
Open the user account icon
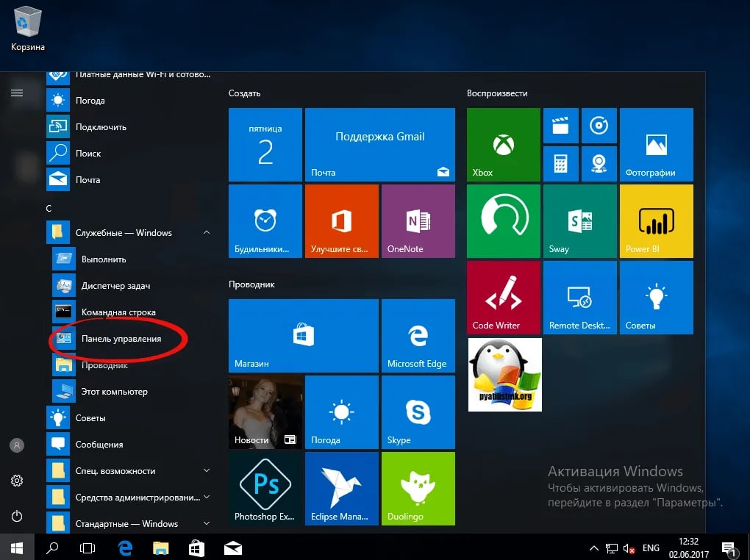17,445
